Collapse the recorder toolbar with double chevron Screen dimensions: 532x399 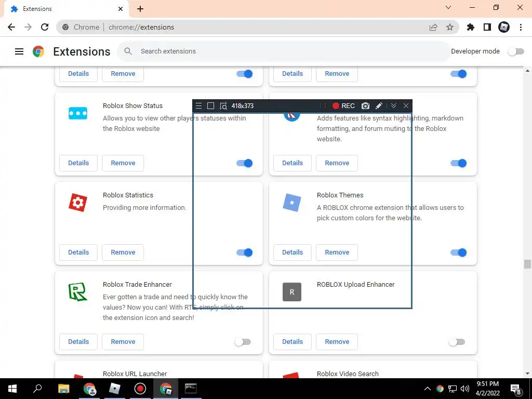click(x=394, y=106)
